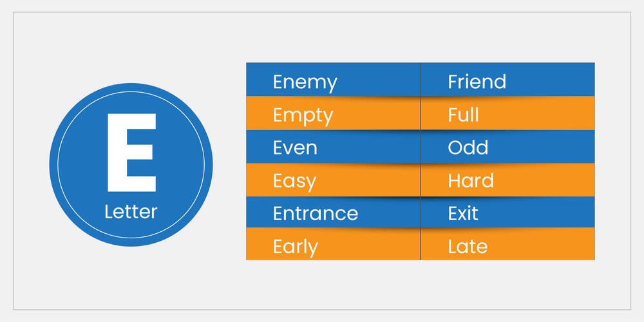The width and height of the screenshot is (644, 322).
Task: Click the word Late
Action: tap(468, 246)
